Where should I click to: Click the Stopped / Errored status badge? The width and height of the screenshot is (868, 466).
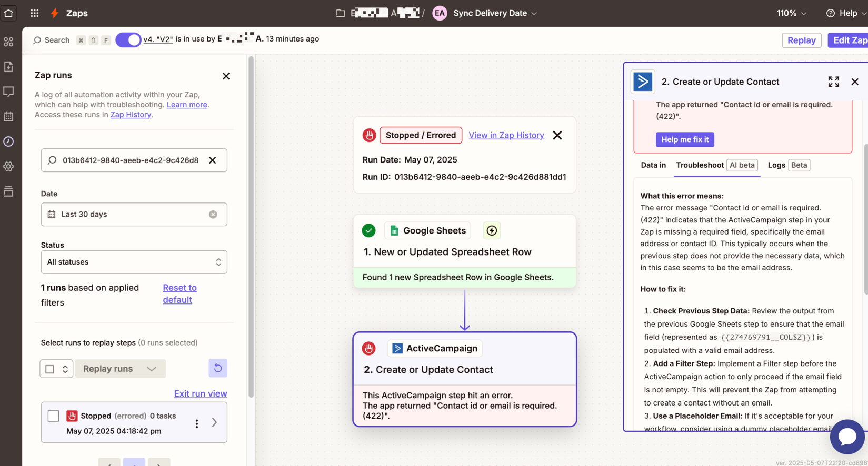pos(421,136)
